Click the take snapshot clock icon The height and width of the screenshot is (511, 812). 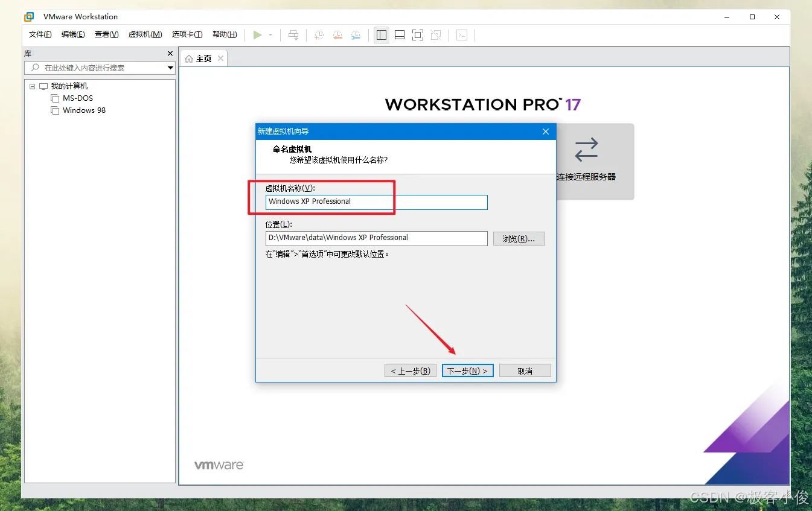coord(319,35)
